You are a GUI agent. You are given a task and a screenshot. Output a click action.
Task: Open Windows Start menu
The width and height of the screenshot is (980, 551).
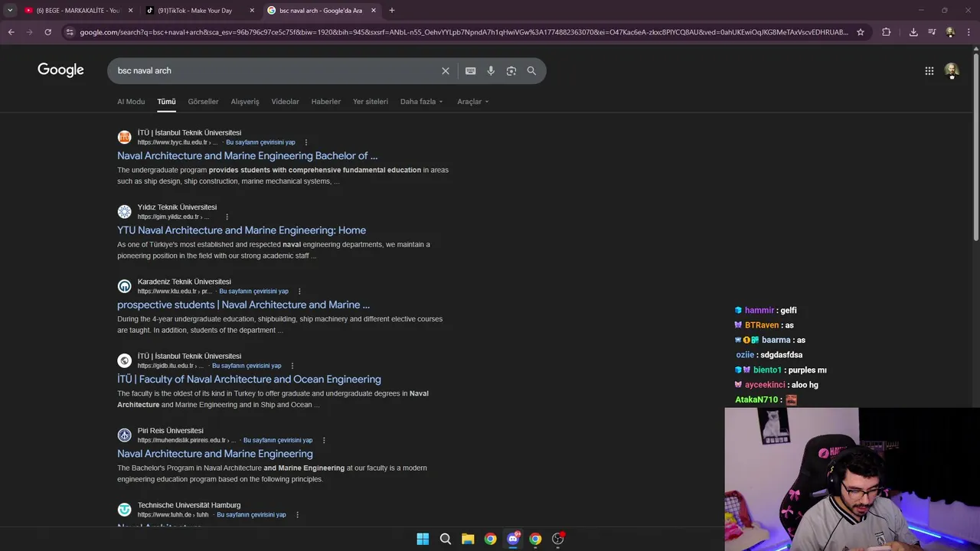pos(423,539)
